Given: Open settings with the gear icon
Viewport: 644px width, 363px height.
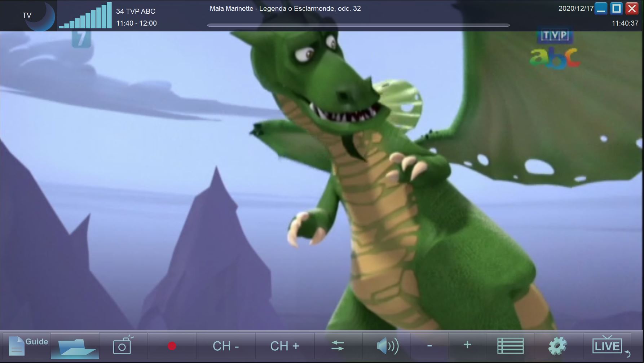Looking at the screenshot, I should [557, 346].
